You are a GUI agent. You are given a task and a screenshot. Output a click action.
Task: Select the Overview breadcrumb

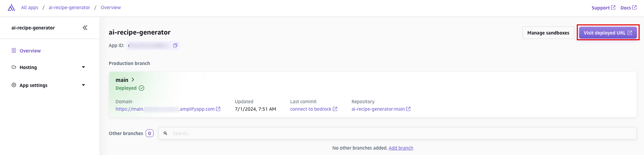[x=110, y=7]
